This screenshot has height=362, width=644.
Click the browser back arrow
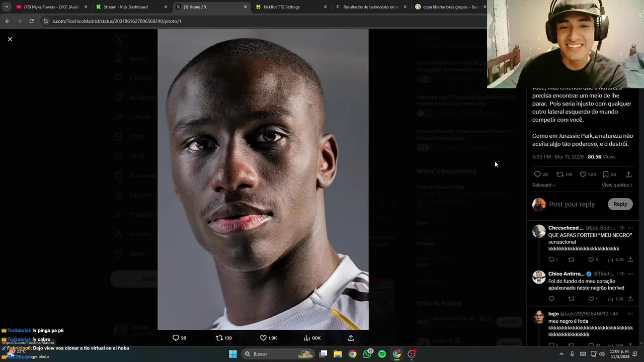[7, 21]
